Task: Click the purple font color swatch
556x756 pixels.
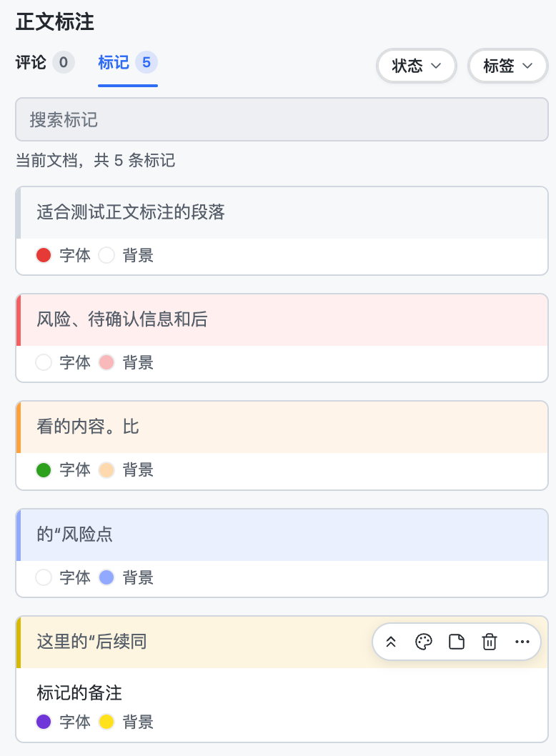Action: pyautogui.click(x=44, y=722)
